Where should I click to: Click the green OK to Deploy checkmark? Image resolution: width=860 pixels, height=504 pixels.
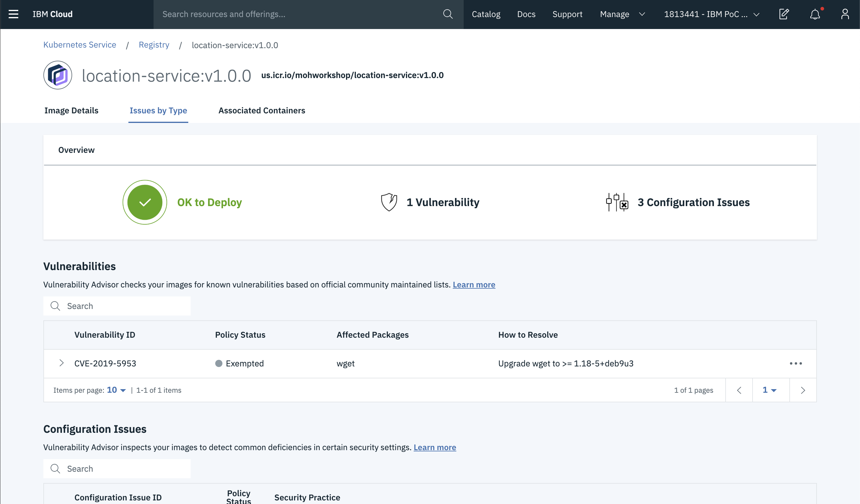(145, 202)
